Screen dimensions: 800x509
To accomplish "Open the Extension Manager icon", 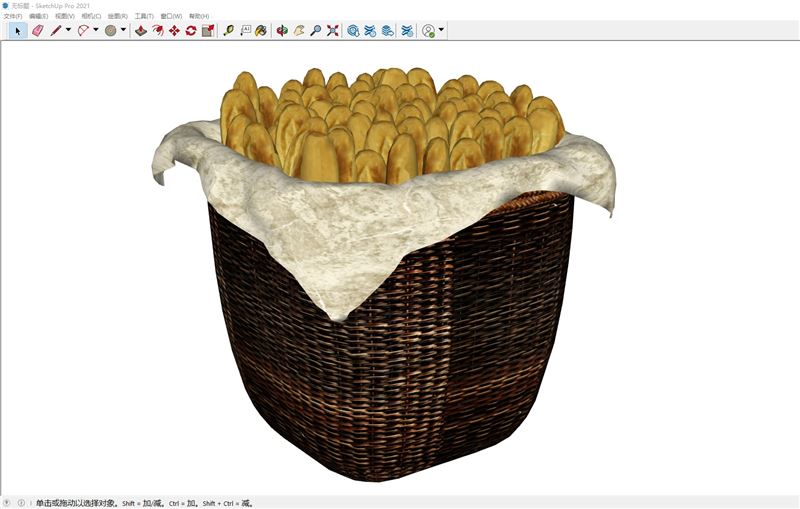I will pyautogui.click(x=407, y=31).
